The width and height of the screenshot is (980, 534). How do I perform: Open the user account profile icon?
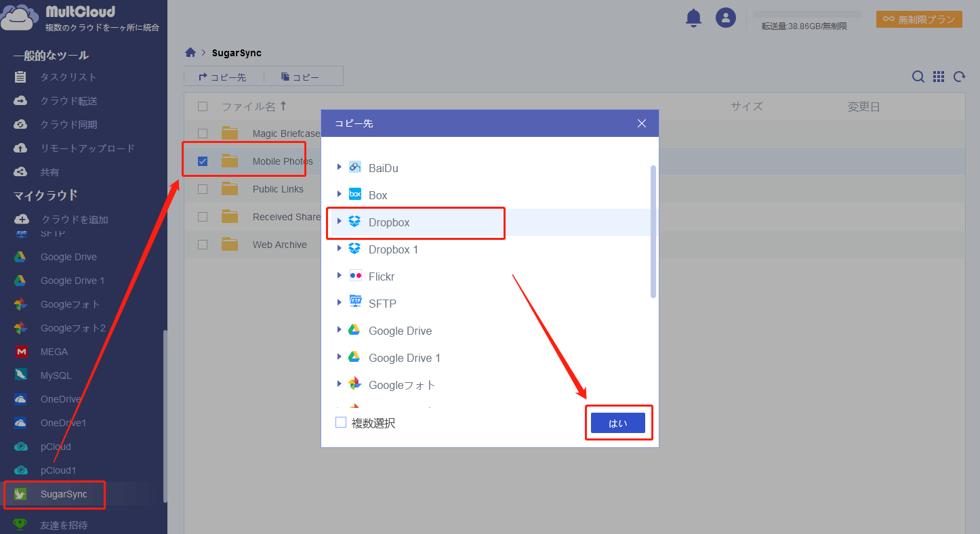pos(726,18)
